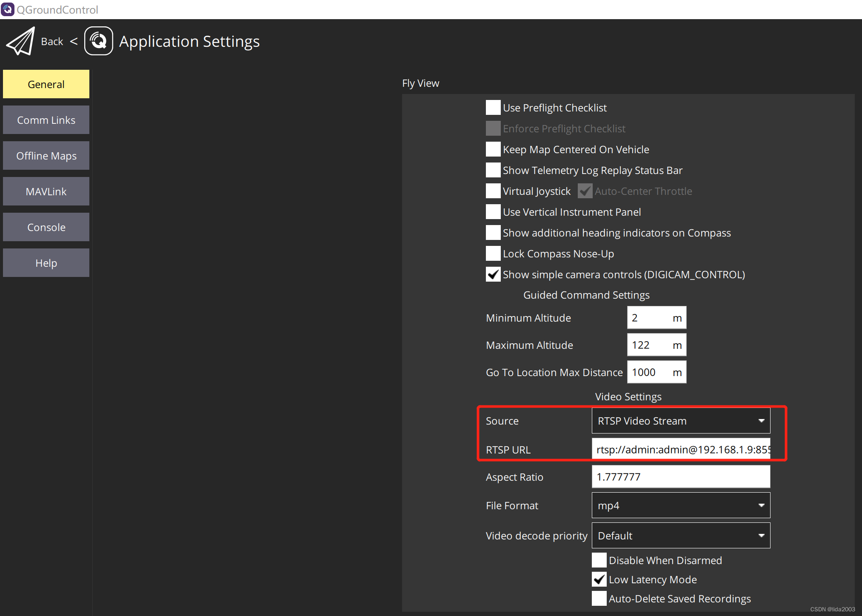Click the Maximum Altitude value field

pos(656,345)
